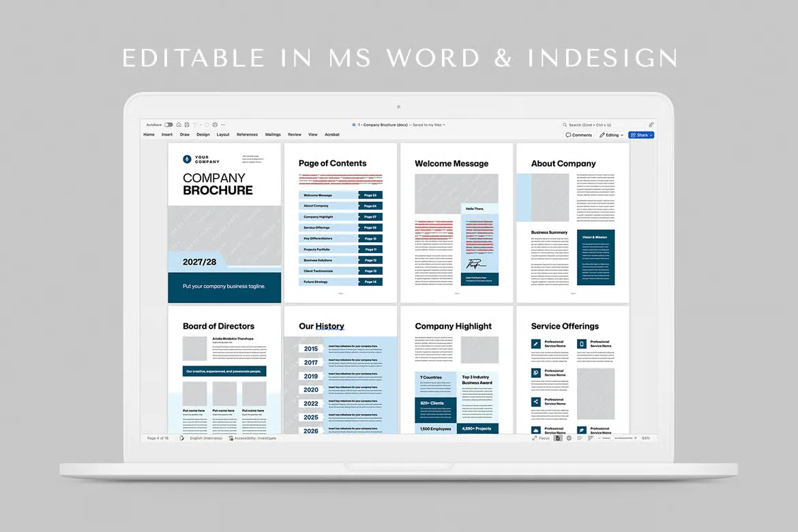798x532 pixels.
Task: Open the document title dropdown chevron
Action: tap(444, 125)
